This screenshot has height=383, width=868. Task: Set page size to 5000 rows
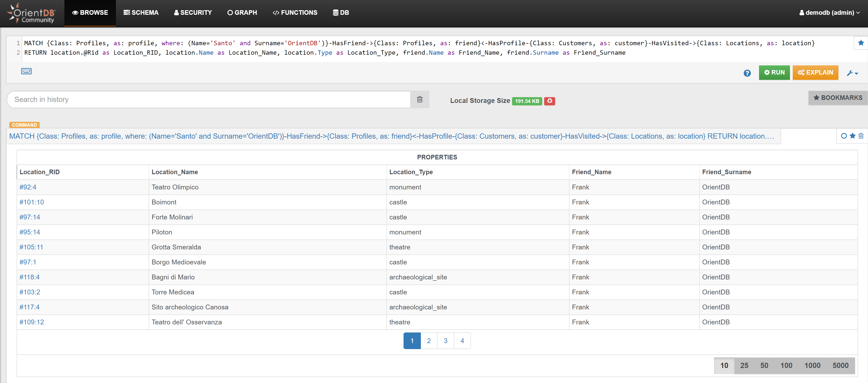coord(840,365)
